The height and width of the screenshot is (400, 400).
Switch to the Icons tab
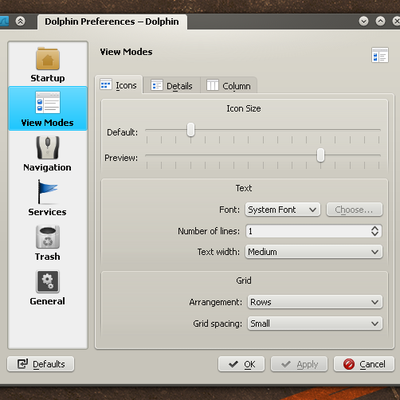click(x=119, y=85)
